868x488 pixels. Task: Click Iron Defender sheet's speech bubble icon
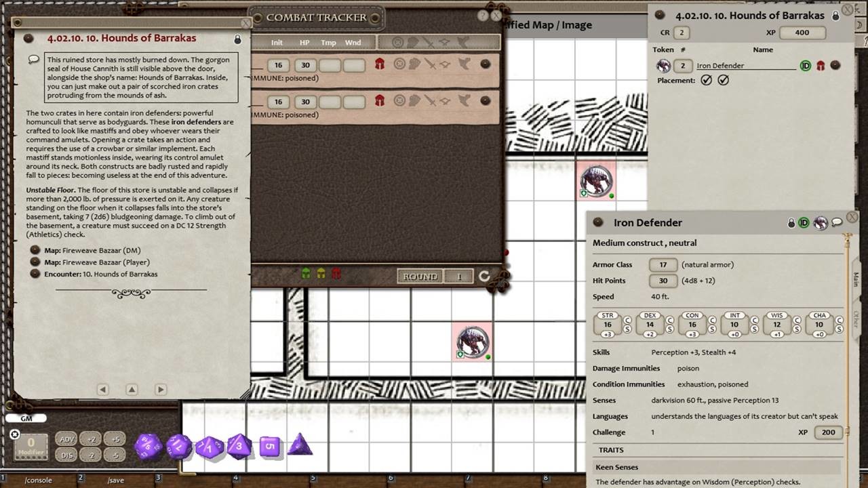tap(837, 222)
